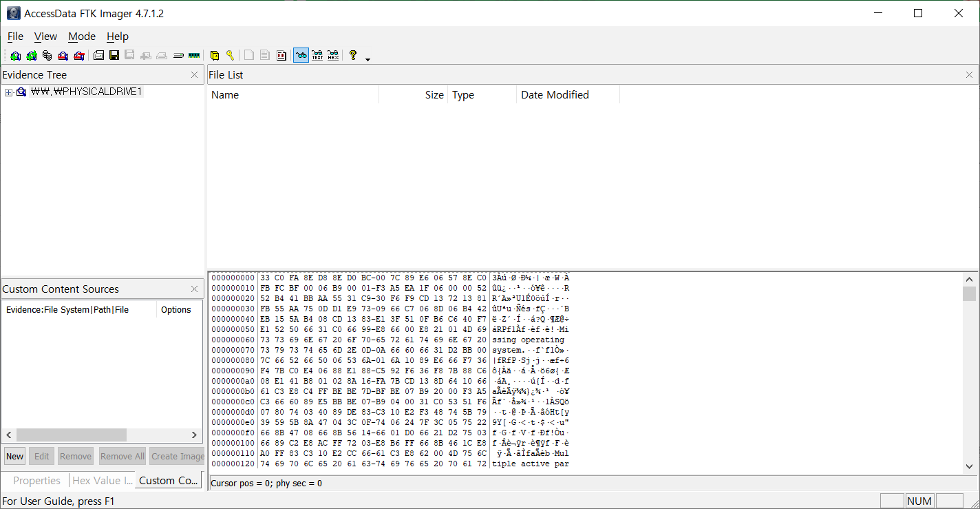Click the Export Disk Image floppy icon
The image size is (980, 509).
click(114, 56)
